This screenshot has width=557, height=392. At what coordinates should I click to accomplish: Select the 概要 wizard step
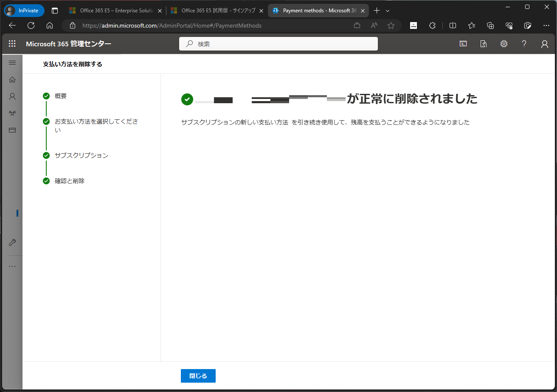[61, 96]
